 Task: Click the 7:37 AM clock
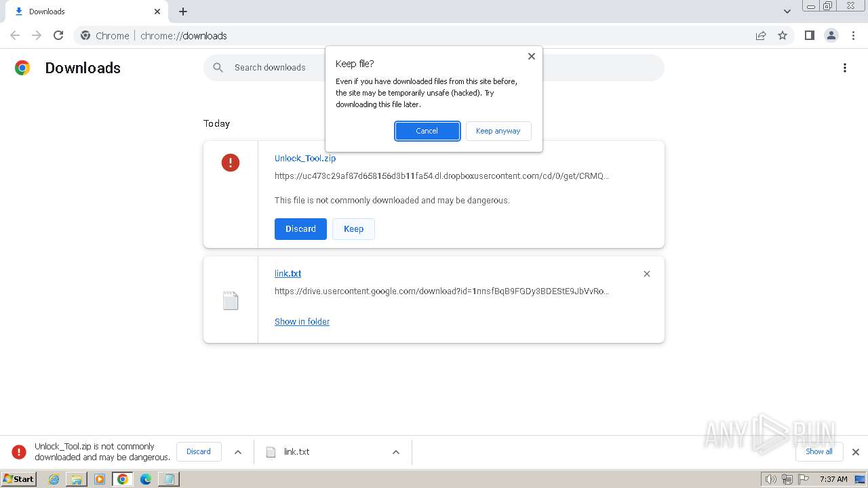point(833,479)
